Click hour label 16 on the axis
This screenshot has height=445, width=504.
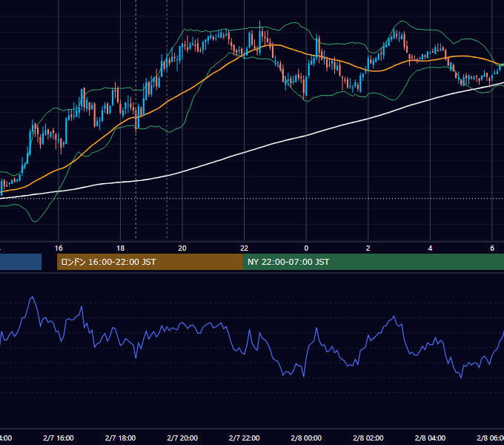[x=59, y=248]
